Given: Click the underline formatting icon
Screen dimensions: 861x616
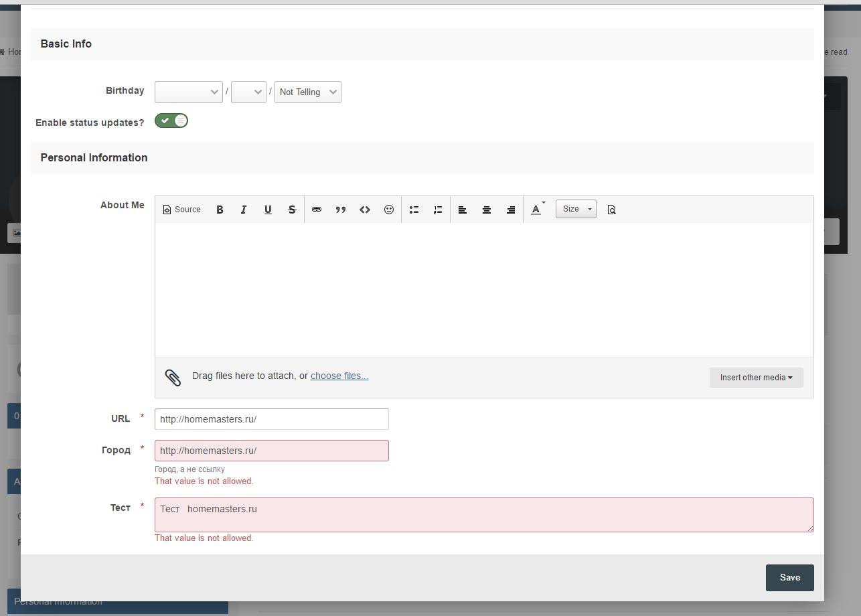Looking at the screenshot, I should point(268,210).
